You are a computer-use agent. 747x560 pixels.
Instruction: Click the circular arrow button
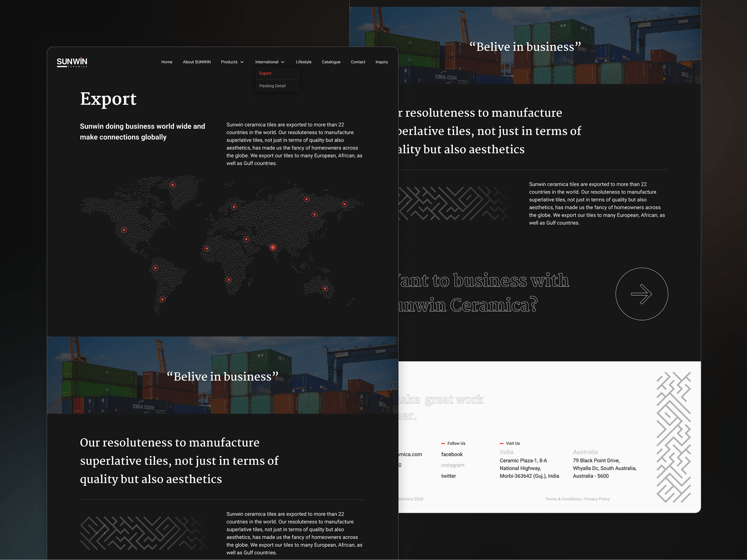[642, 294]
